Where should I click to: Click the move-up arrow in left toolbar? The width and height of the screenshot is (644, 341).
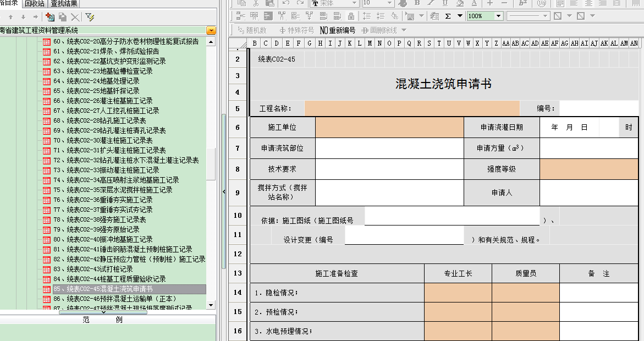point(10,18)
